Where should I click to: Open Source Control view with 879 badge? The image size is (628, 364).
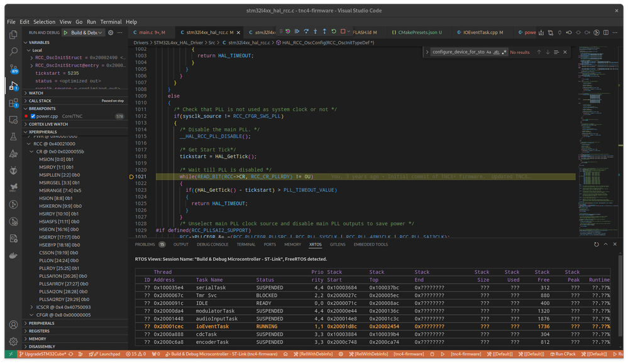(x=13, y=69)
